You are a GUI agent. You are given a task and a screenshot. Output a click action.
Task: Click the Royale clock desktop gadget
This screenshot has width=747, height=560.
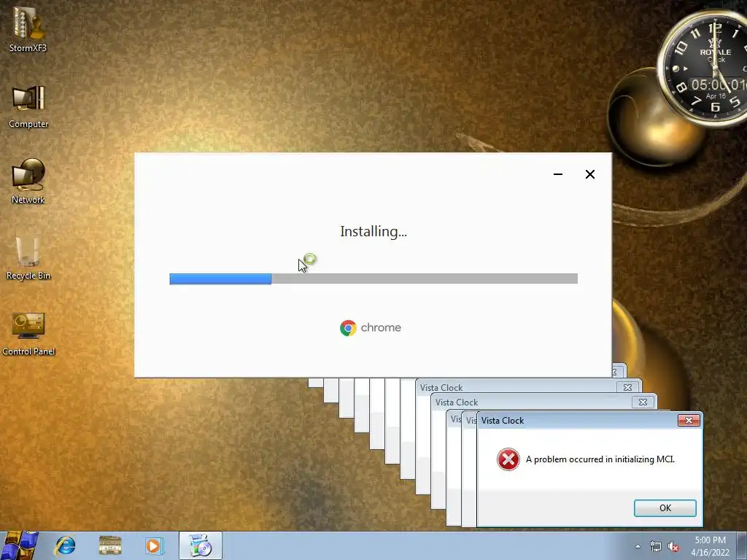704,69
